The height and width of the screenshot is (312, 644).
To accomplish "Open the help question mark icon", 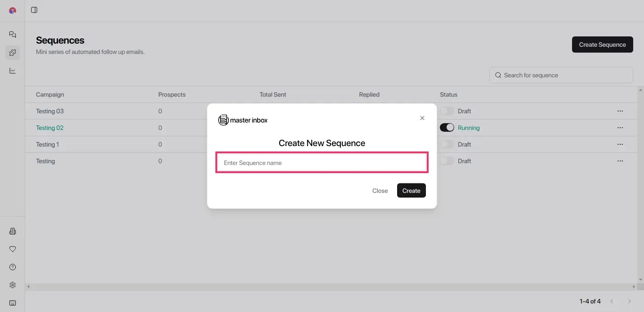I will (13, 267).
